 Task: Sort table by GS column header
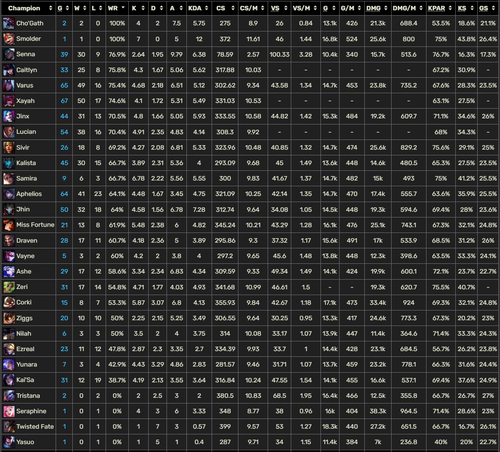point(487,8)
